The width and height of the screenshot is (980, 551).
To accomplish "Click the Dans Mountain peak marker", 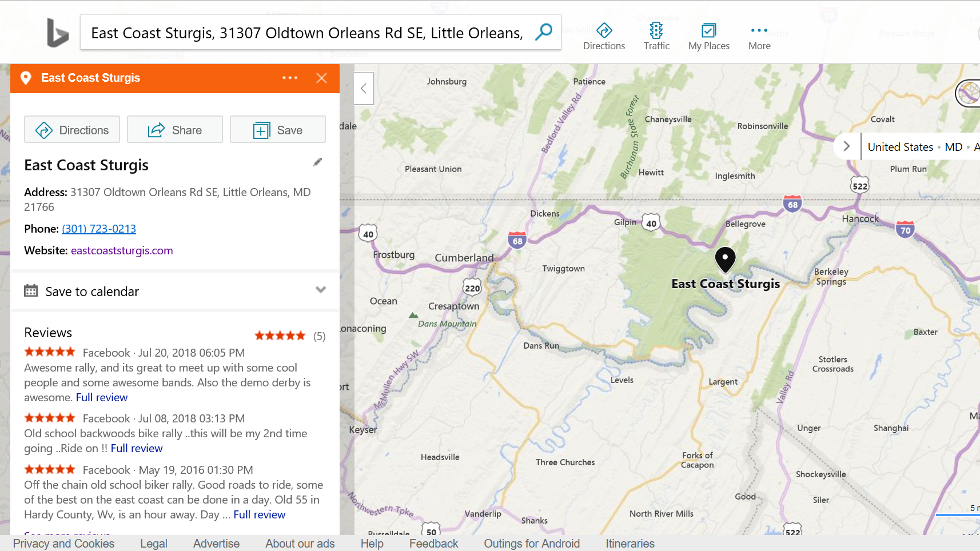I will (x=413, y=316).
